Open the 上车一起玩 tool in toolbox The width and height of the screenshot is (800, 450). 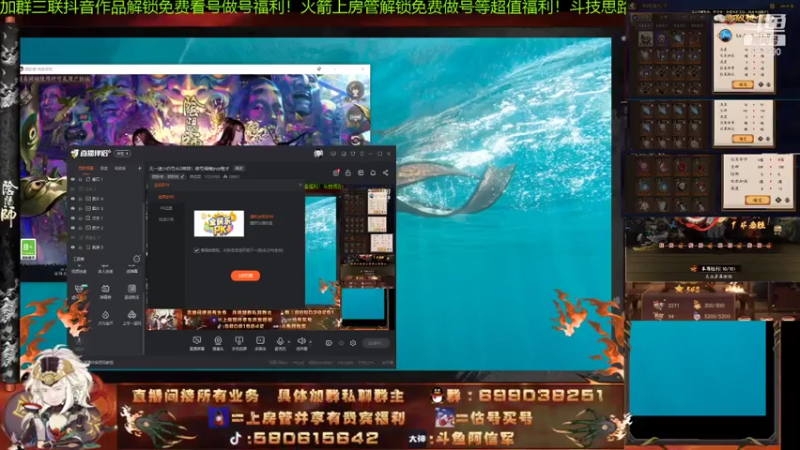132,318
